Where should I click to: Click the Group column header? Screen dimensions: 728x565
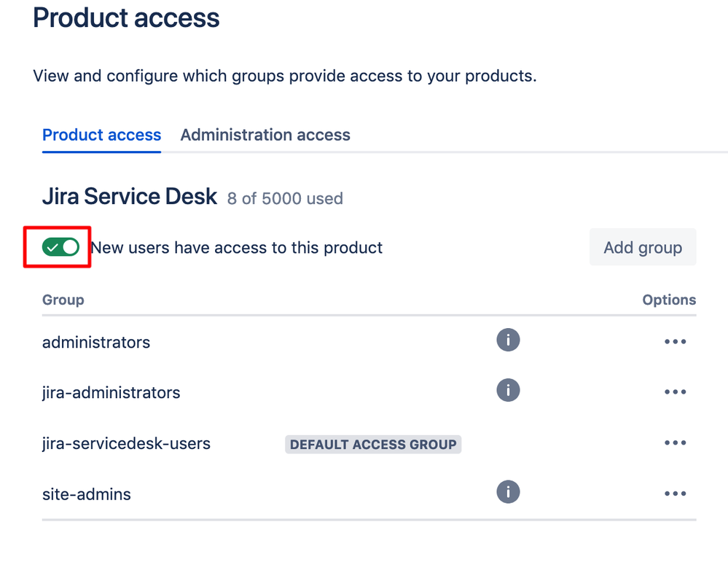tap(63, 300)
